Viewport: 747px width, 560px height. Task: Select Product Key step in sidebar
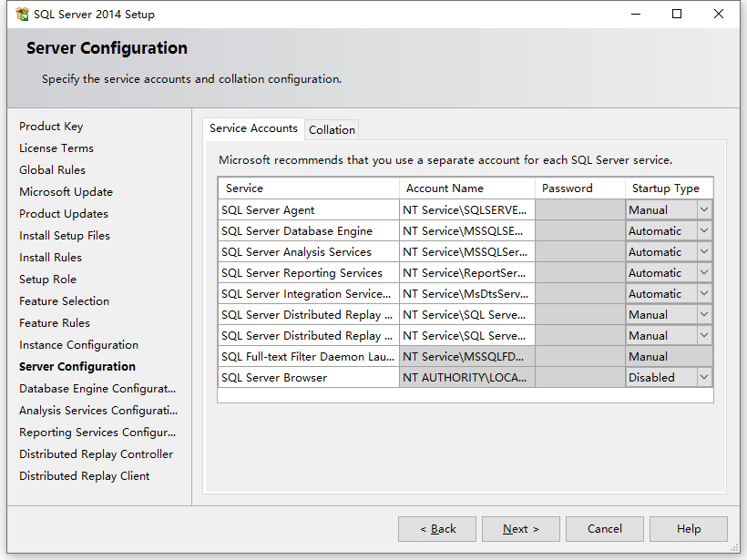(x=51, y=127)
